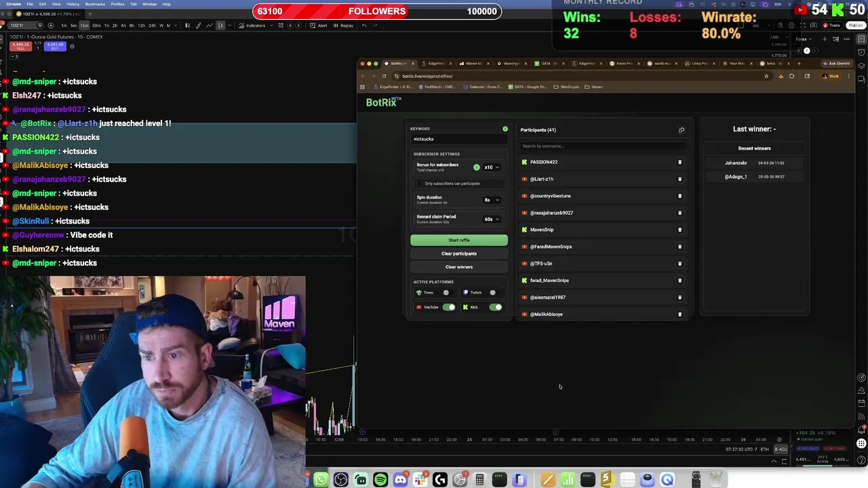Open the Window menu
Image resolution: width=868 pixels, height=488 pixels.
pyautogui.click(x=149, y=4)
